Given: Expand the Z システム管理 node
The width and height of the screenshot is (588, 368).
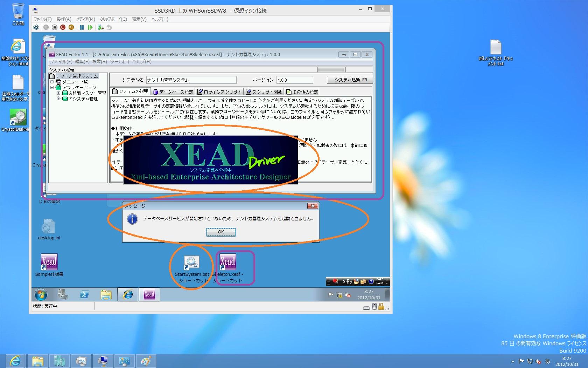Looking at the screenshot, I should point(59,99).
